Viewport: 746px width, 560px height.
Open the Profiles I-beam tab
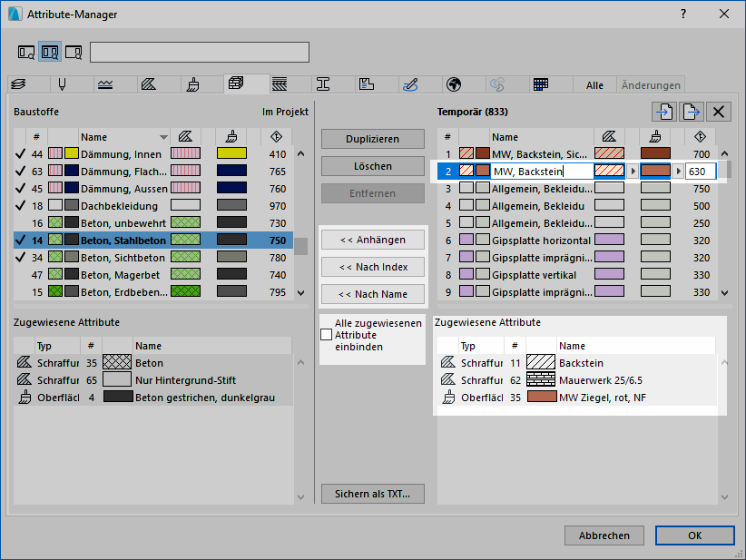[323, 84]
